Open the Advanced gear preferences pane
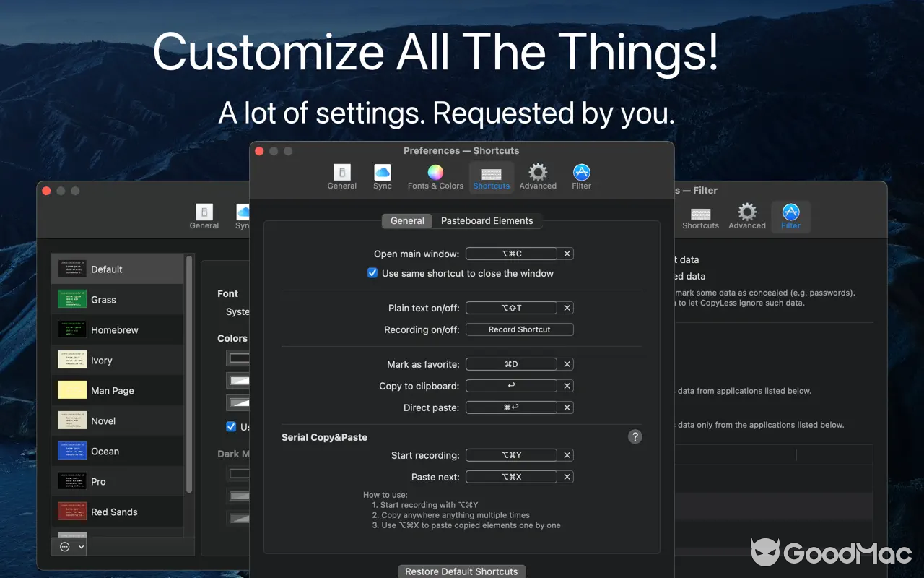Image resolution: width=924 pixels, height=578 pixels. pyautogui.click(x=537, y=176)
